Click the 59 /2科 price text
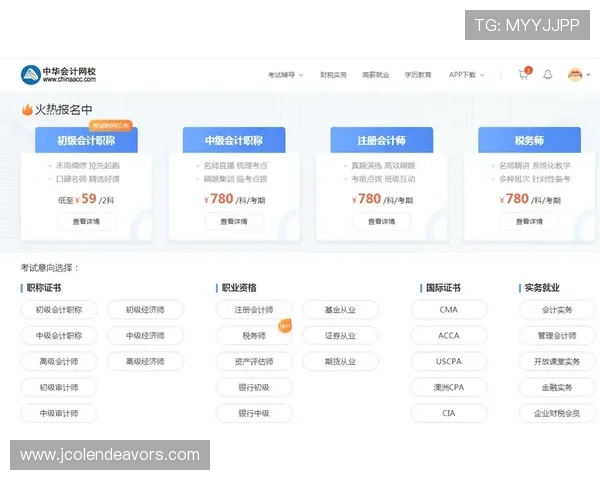Image resolution: width=600 pixels, height=480 pixels. click(x=98, y=199)
